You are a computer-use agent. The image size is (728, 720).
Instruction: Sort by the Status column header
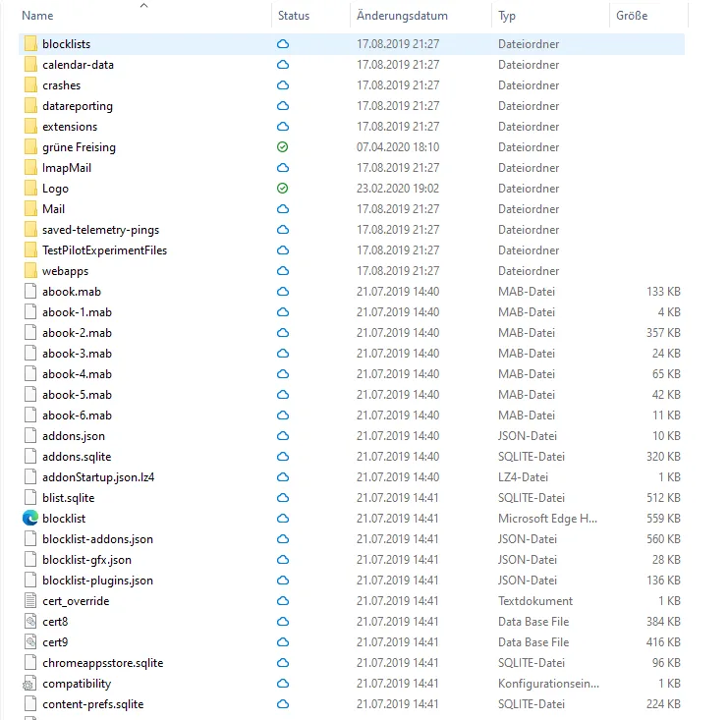[294, 16]
